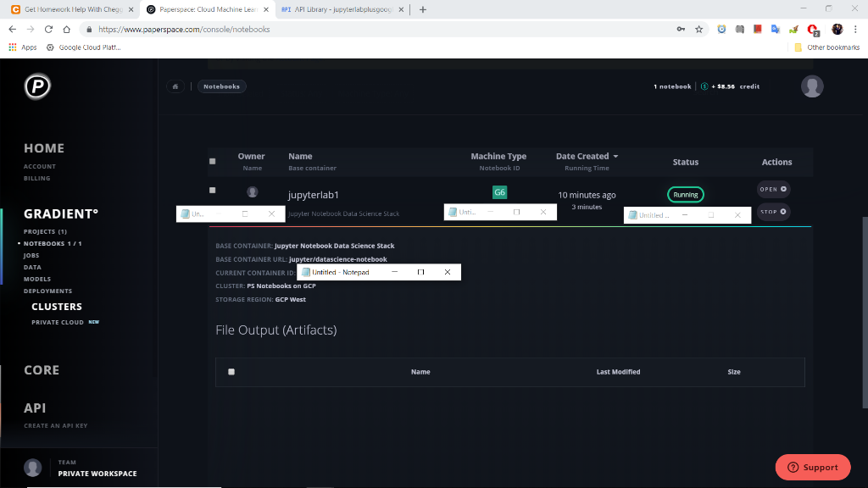
Task: Sort notebooks by Name column header
Action: (300, 157)
